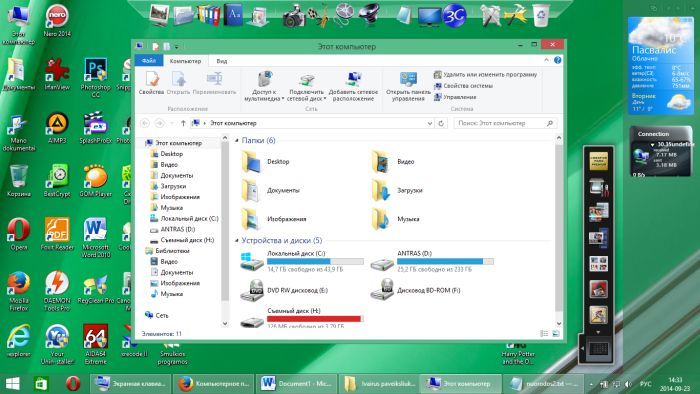This screenshot has width=700, height=394.
Task: Open quick access toolbar dropdown arrow
Action: click(x=177, y=46)
